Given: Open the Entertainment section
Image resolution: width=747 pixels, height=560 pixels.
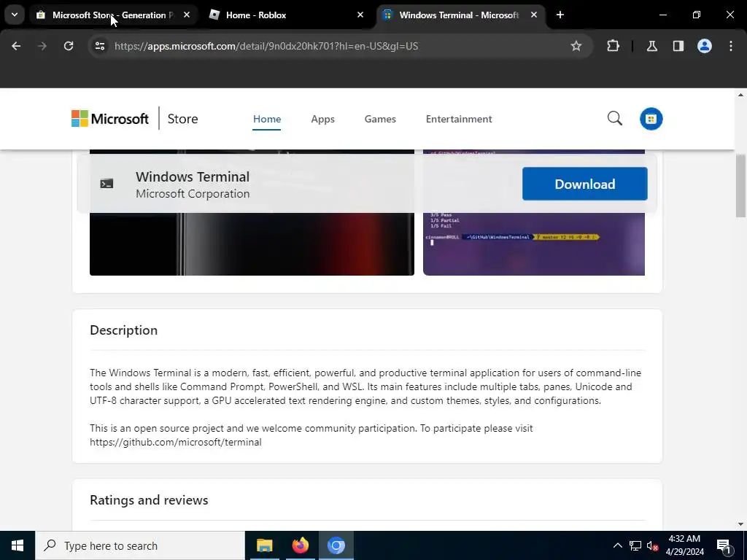Looking at the screenshot, I should 459,119.
